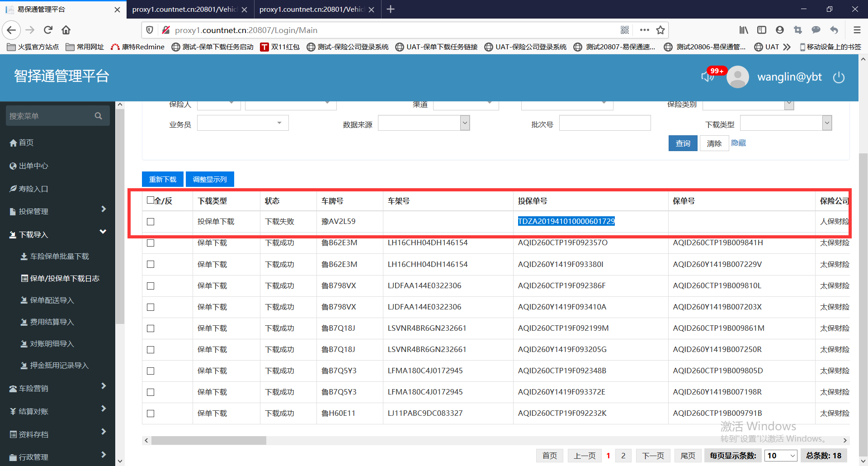Screen dimensions: 868x466
Task: Toggle the 全/反 select-all checkbox
Action: (151, 200)
